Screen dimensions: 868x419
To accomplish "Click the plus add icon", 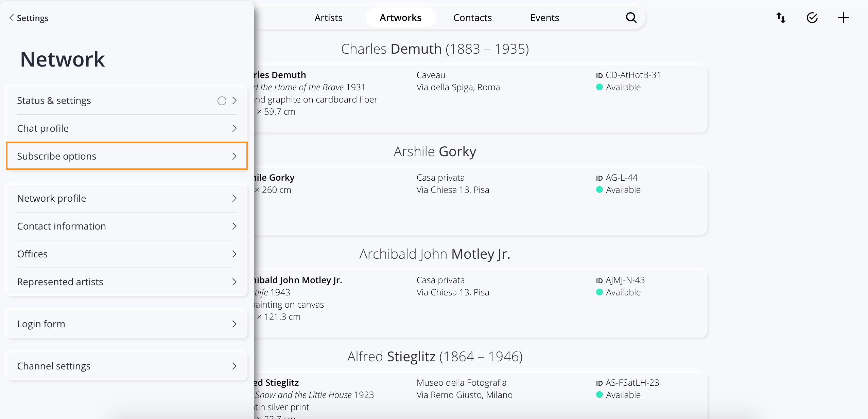I will [844, 18].
